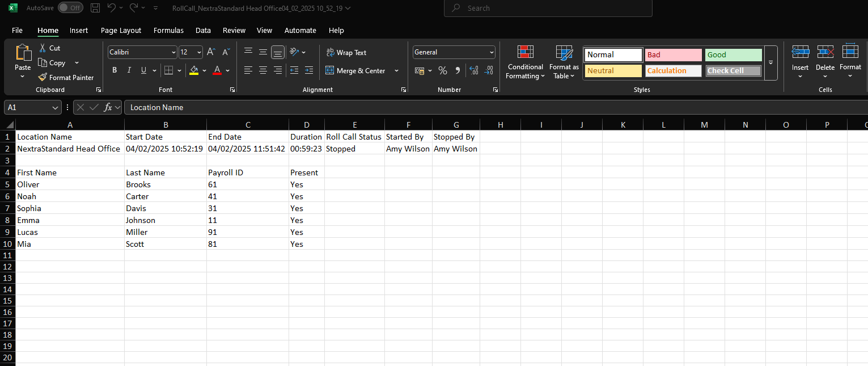
Task: Open the Name Box dropdown arrow
Action: [x=55, y=107]
